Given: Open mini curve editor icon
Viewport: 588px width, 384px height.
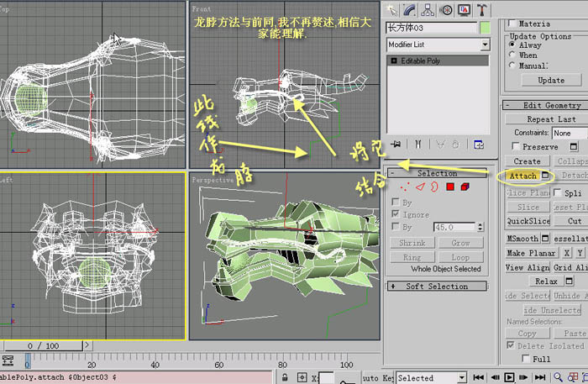Looking at the screenshot, I should coord(8,360).
